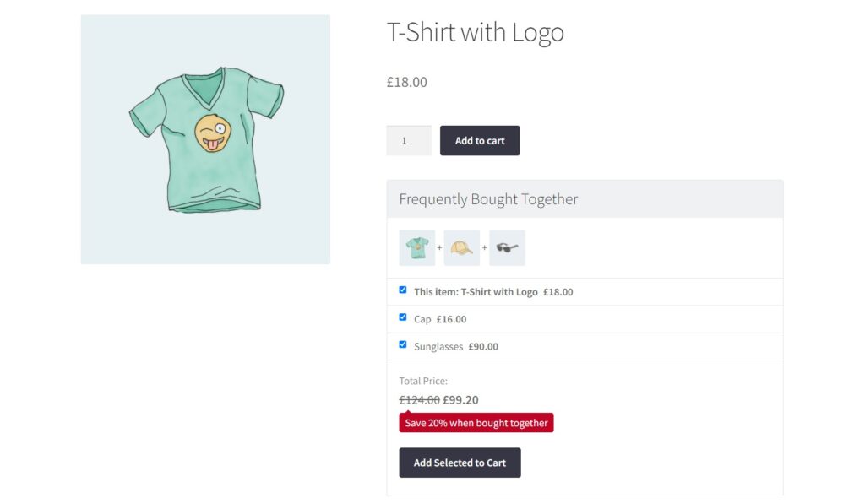
Task: Click the £18.00 price under the title
Action: pos(406,82)
